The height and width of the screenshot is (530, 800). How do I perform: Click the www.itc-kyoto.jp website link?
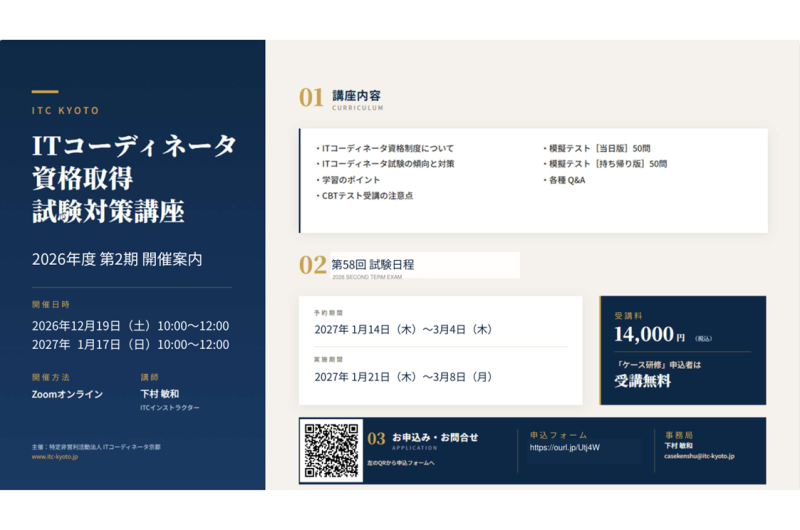click(55, 457)
